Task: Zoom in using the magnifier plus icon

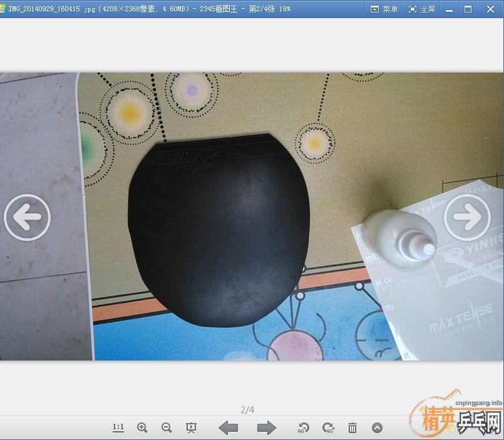Action: (x=142, y=427)
